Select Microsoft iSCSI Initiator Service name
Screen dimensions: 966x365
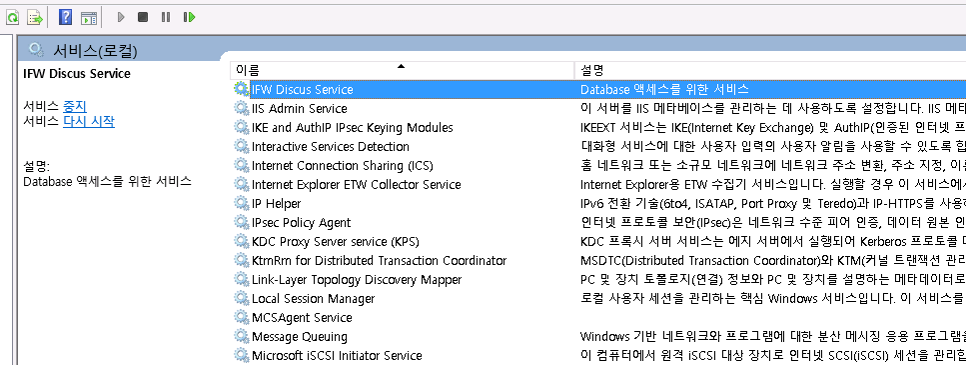tap(337, 356)
